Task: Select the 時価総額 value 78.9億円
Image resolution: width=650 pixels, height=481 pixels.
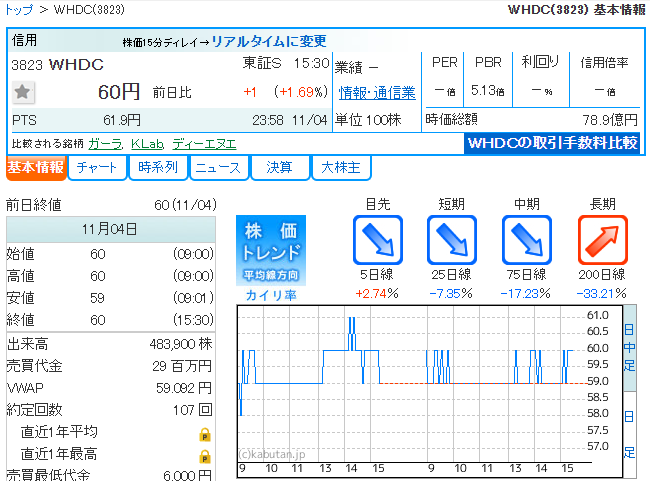Action: [x=610, y=120]
